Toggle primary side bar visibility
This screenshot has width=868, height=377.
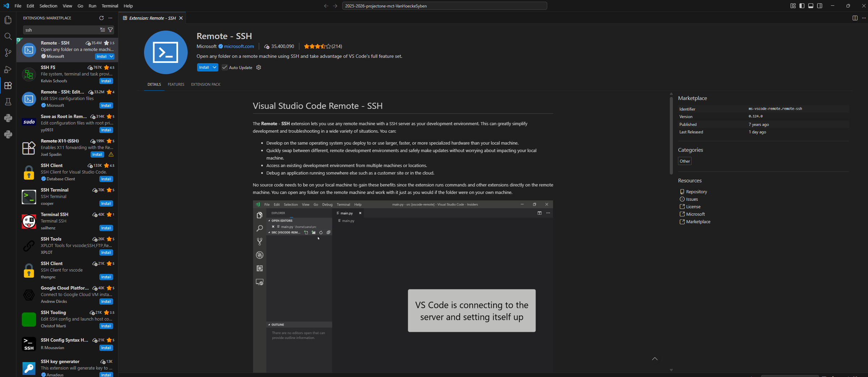[802, 6]
